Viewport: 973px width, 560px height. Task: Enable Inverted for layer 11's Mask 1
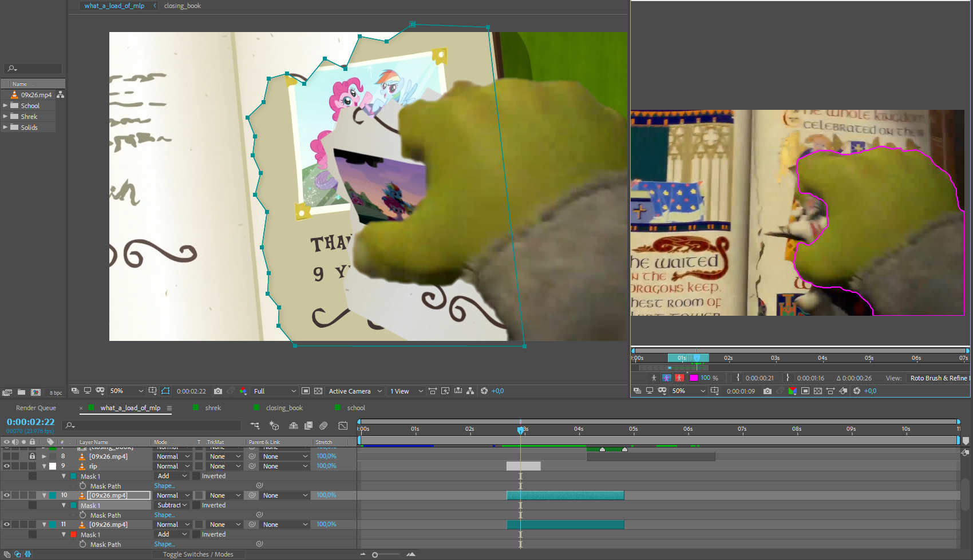point(196,534)
